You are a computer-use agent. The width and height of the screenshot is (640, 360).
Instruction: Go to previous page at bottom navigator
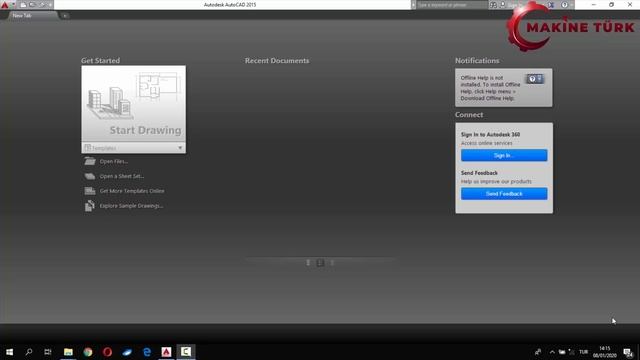click(308, 262)
